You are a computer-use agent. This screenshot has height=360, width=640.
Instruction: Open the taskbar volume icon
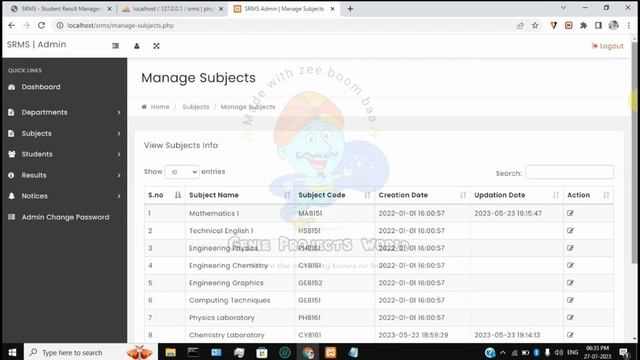[559, 352]
